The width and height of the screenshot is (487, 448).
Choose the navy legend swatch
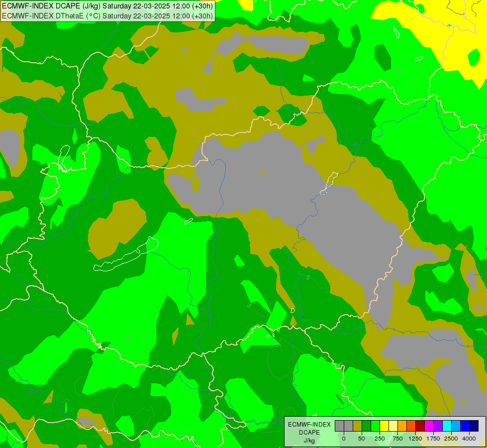(474, 426)
